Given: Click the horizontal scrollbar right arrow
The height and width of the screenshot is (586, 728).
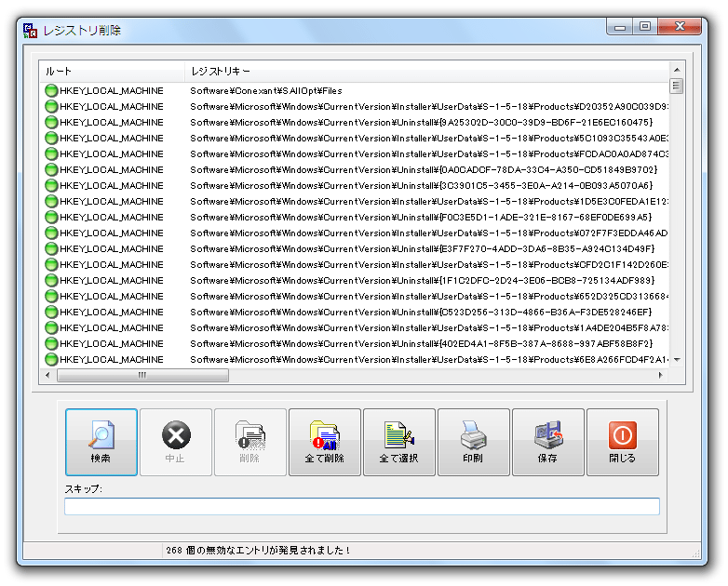Looking at the screenshot, I should pos(660,375).
